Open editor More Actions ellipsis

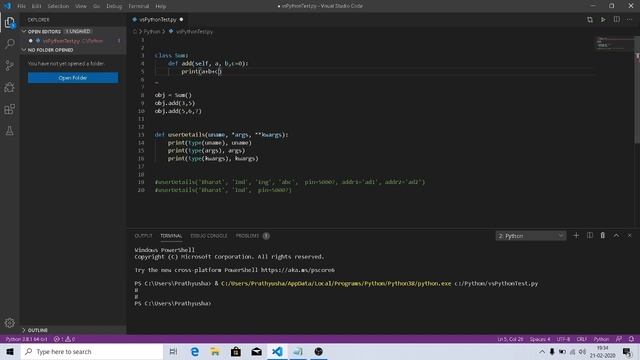tap(629, 20)
